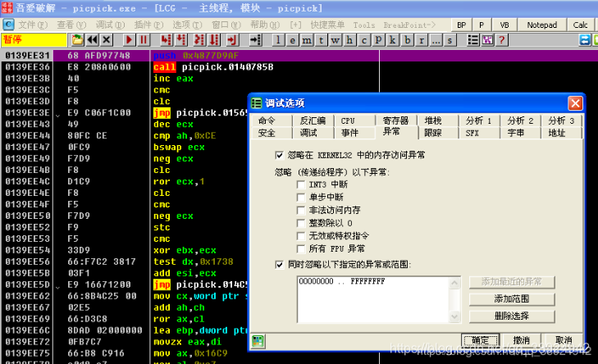Switch to the 跟踪 tab
Viewport: 598px width, 364px height.
coord(437,133)
